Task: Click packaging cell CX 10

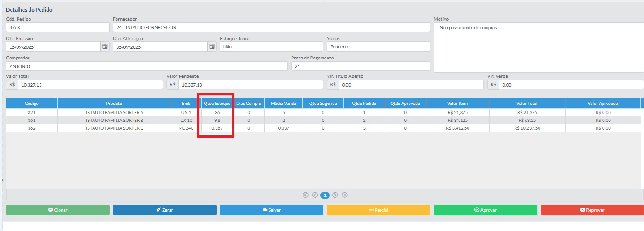Action: 186,120
